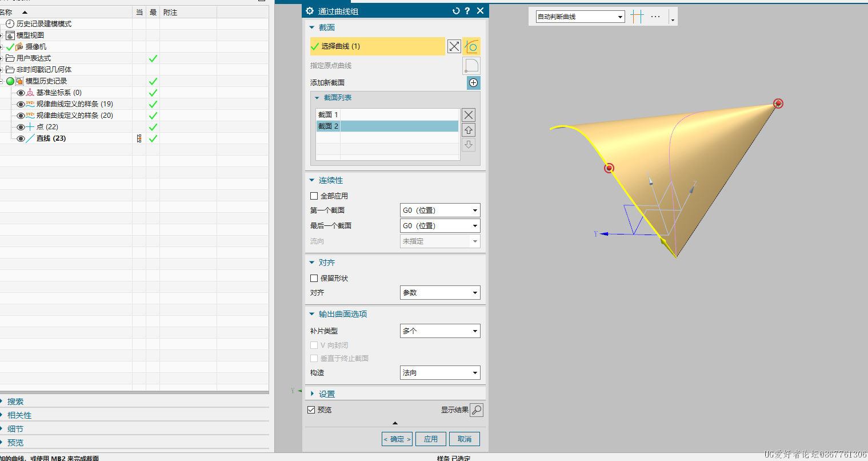
Task: Click the curve selection icon highlighted in yellow
Action: point(471,46)
